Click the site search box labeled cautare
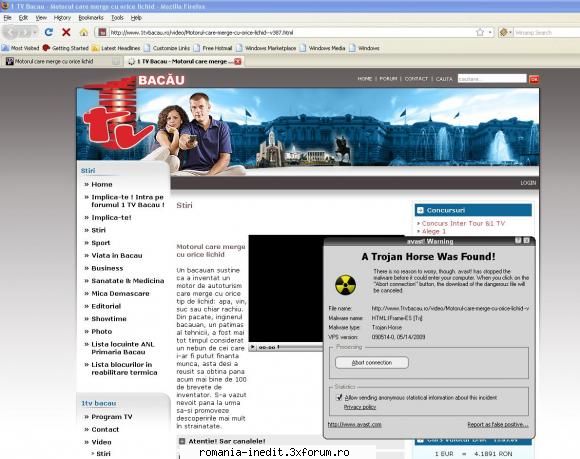This screenshot has height=459, width=580. 492,79
